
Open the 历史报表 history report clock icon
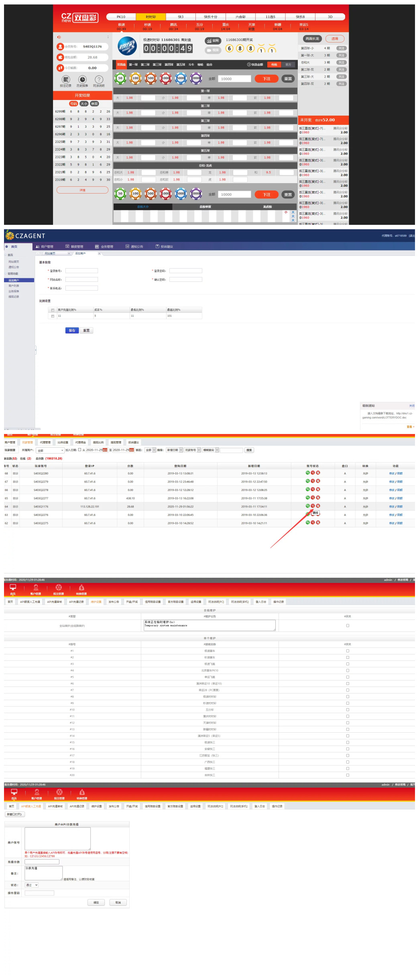(82, 79)
